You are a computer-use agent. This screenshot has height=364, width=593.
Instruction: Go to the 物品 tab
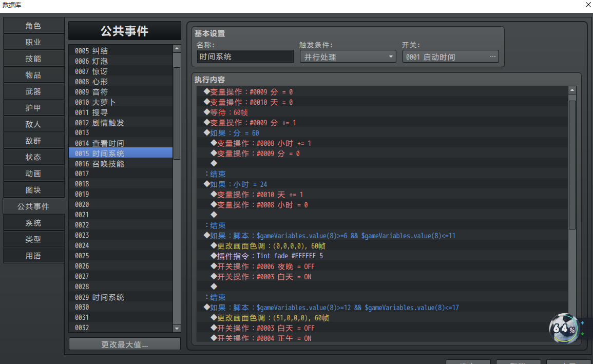pyautogui.click(x=34, y=75)
